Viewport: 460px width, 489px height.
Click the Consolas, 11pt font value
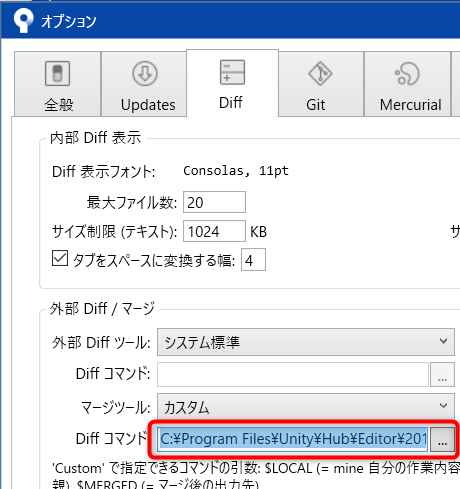click(x=236, y=171)
